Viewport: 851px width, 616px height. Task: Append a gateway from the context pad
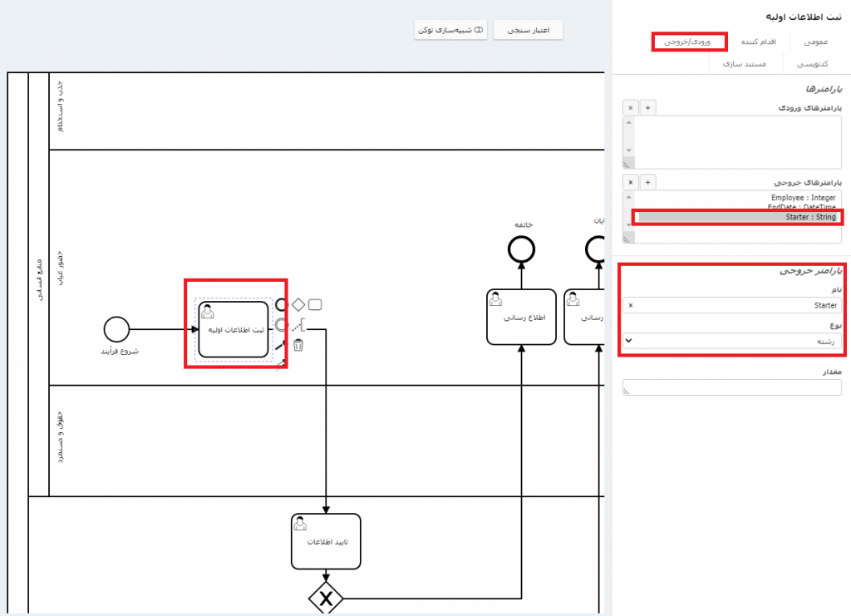point(298,304)
